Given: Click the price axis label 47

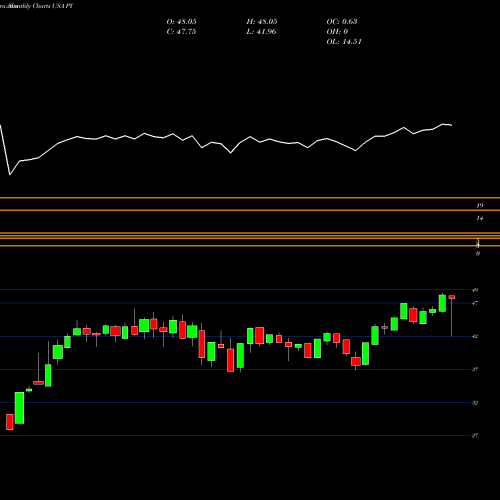Looking at the screenshot, I should click(475, 303).
